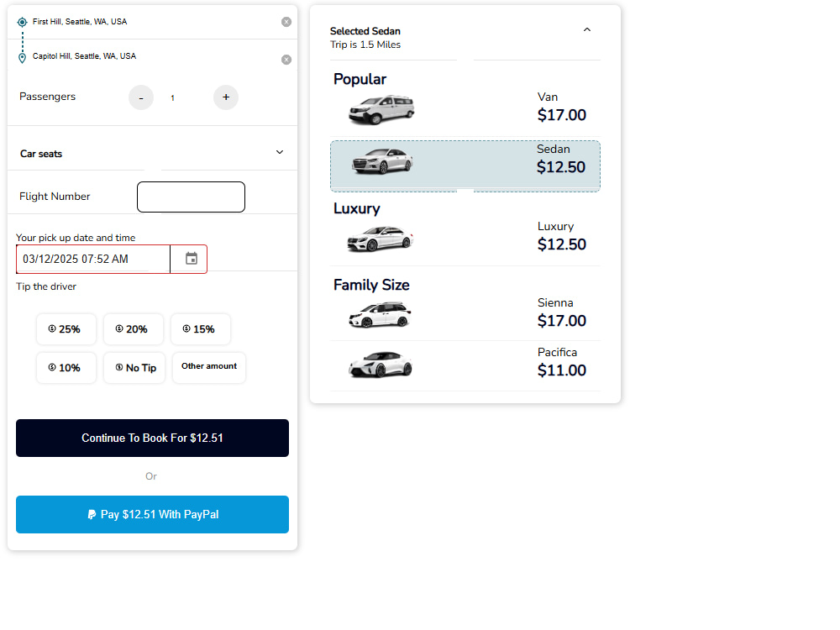The width and height of the screenshot is (840, 630).
Task: Focus the Flight Number input field
Action: 192,197
